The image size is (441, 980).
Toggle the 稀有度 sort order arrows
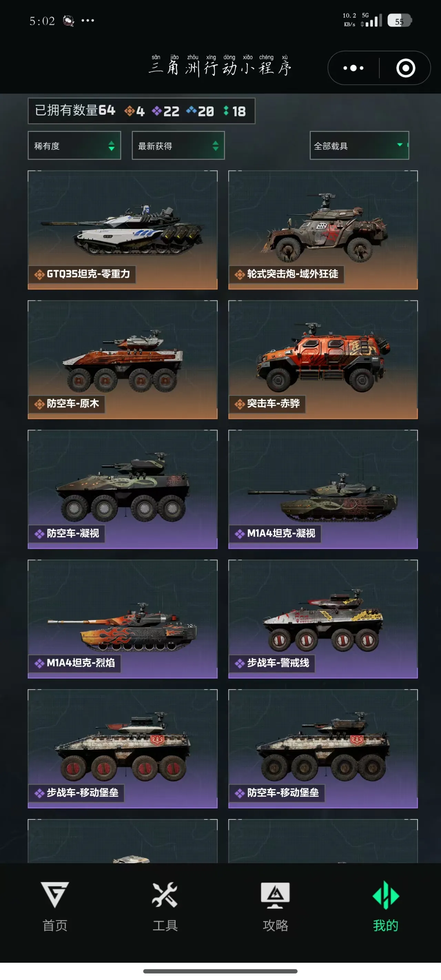[x=111, y=146]
